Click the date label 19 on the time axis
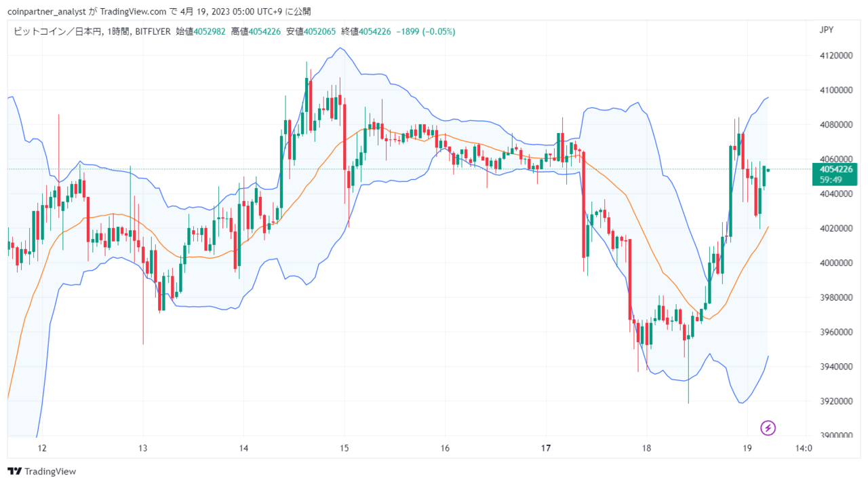This screenshot has height=484, width=868. click(747, 448)
